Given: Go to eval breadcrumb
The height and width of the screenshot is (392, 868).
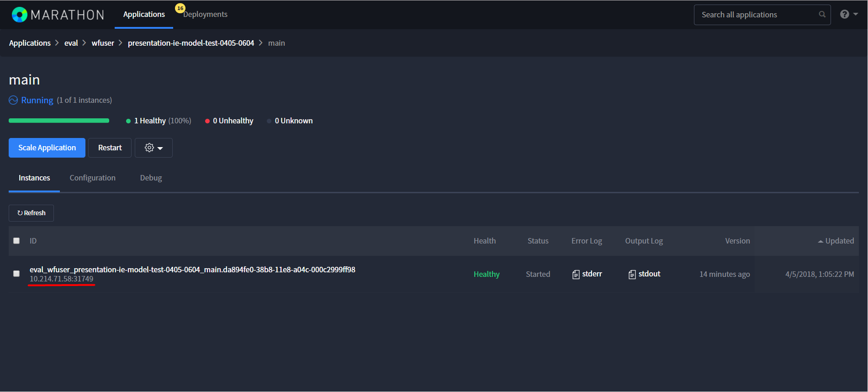Looking at the screenshot, I should 71,43.
